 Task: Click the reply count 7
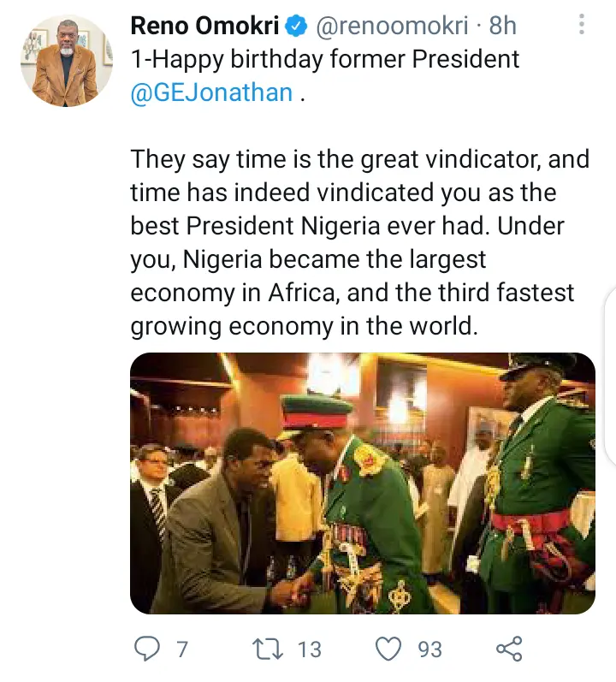pyautogui.click(x=182, y=649)
